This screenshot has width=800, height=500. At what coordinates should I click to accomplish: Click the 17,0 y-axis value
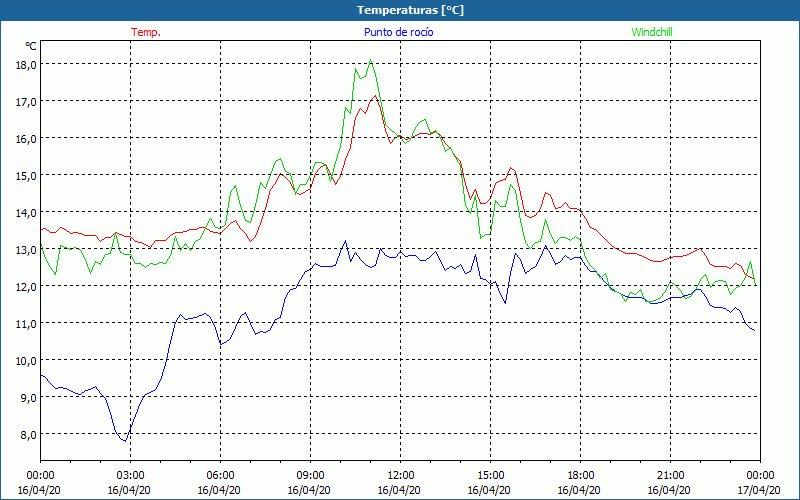(26, 102)
